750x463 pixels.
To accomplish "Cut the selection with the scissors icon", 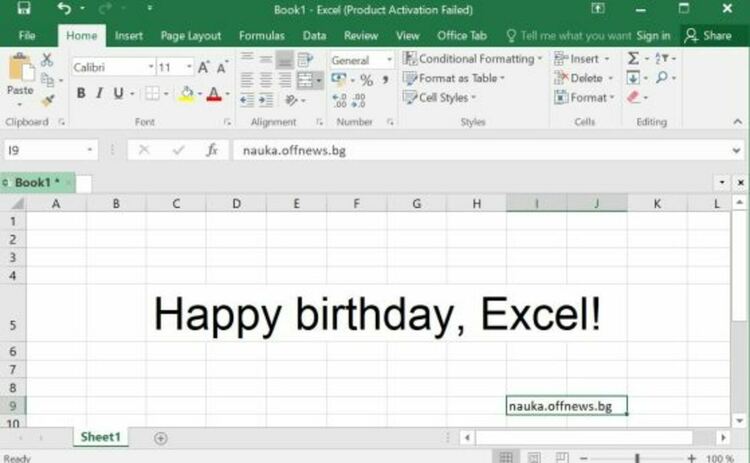I will pos(46,60).
